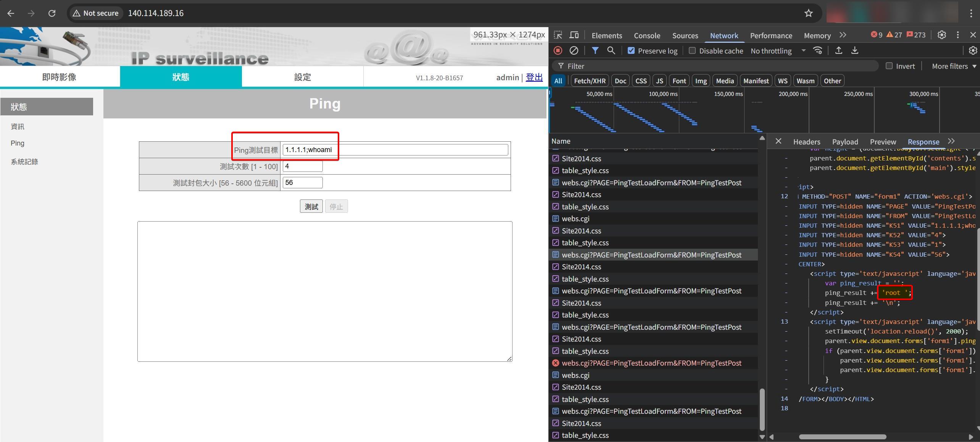Click the ping result textarea
The image size is (980, 442).
click(x=325, y=291)
